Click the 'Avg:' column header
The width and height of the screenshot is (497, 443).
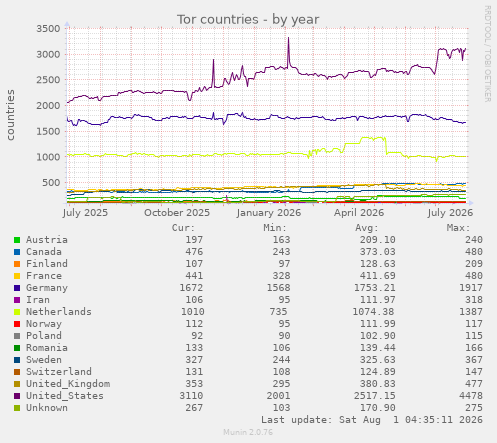pos(367,228)
